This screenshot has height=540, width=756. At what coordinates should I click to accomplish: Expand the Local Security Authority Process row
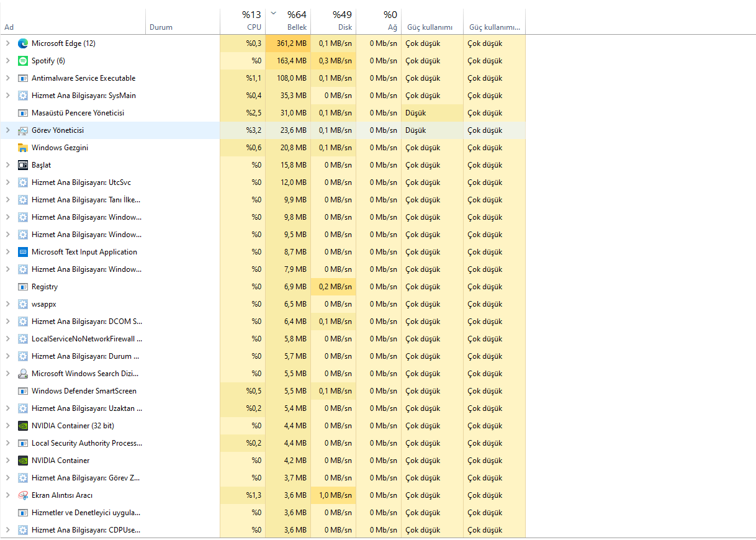pyautogui.click(x=7, y=443)
